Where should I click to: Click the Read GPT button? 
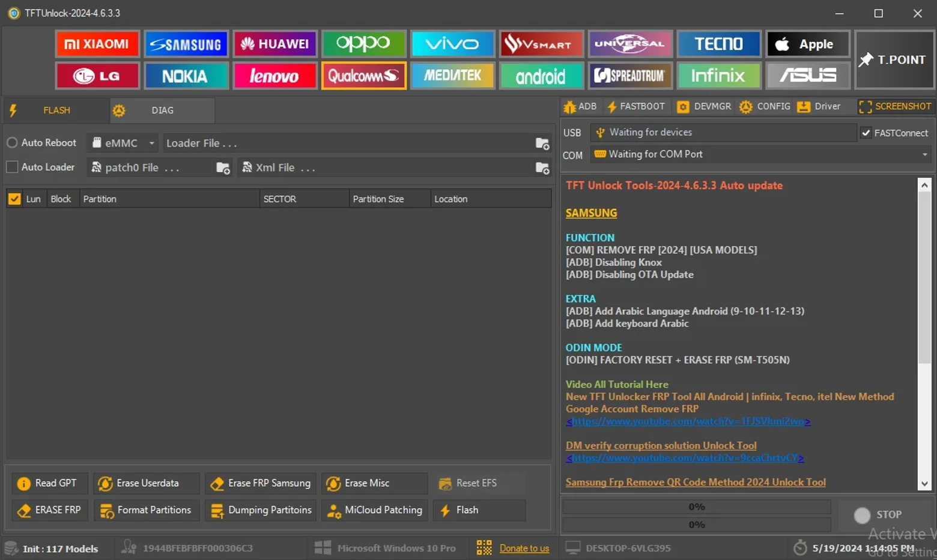(x=50, y=483)
